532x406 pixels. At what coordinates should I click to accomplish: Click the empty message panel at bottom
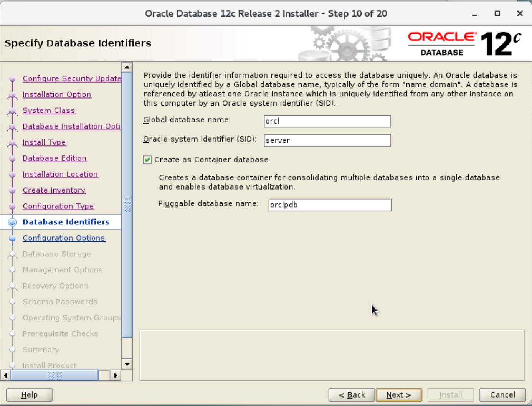click(332, 355)
